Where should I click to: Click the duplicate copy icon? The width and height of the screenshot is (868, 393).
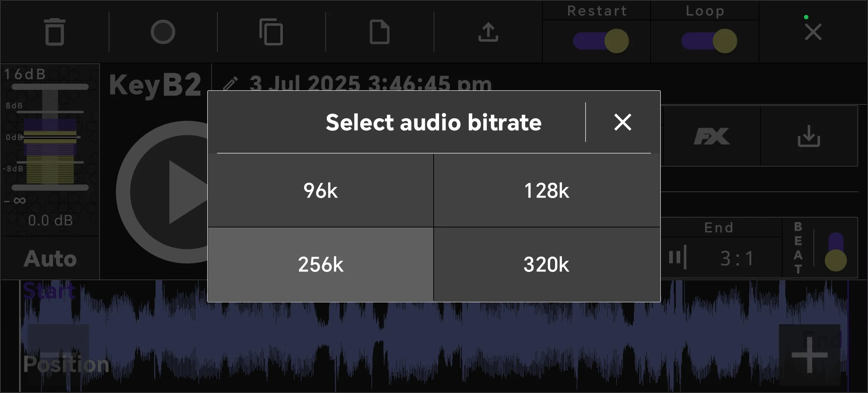coord(271,32)
